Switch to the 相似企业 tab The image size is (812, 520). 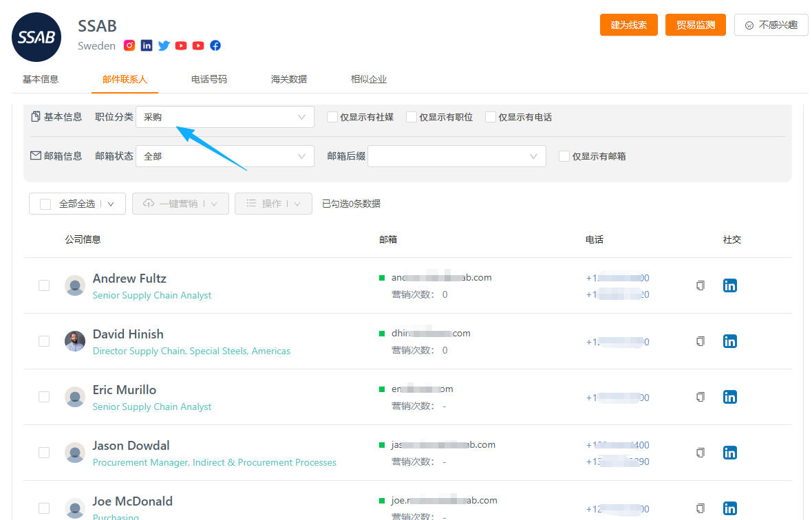click(369, 79)
